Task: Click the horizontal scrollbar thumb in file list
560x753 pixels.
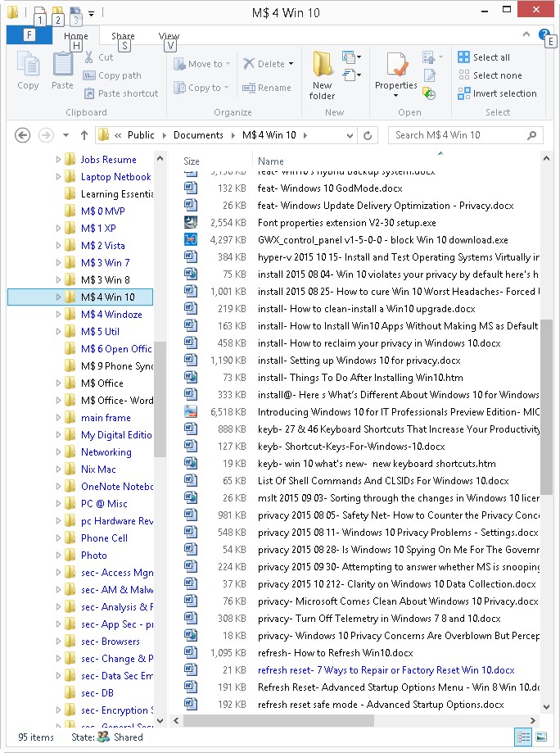Action: [278, 720]
